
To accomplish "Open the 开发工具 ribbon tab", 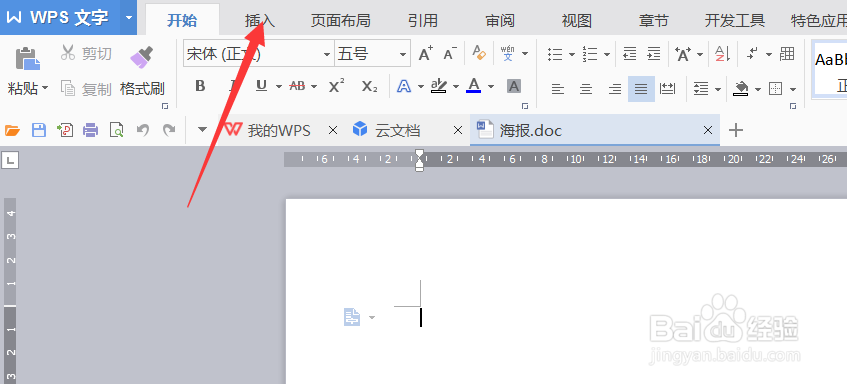I will coord(735,21).
